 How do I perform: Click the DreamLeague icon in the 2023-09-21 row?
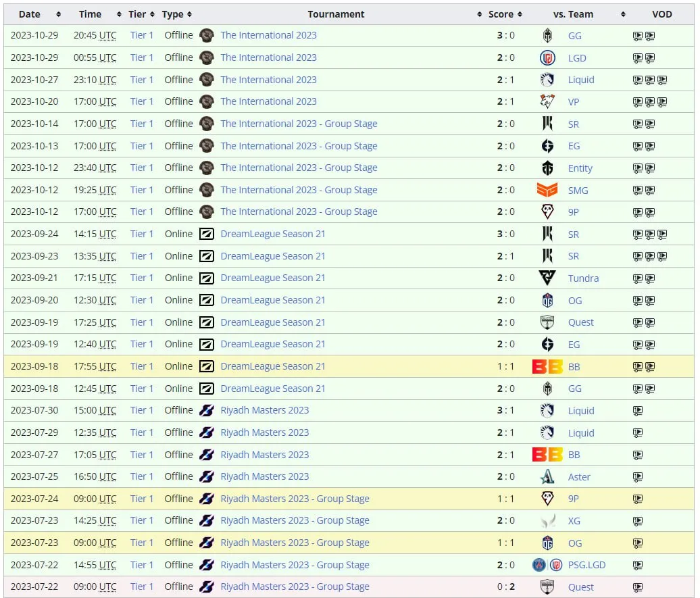(x=206, y=278)
